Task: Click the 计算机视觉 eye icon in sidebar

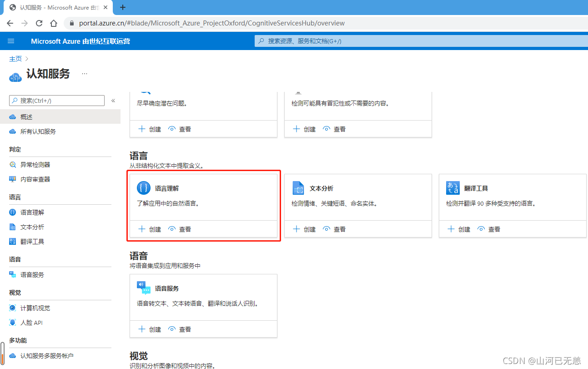Action: click(13, 308)
